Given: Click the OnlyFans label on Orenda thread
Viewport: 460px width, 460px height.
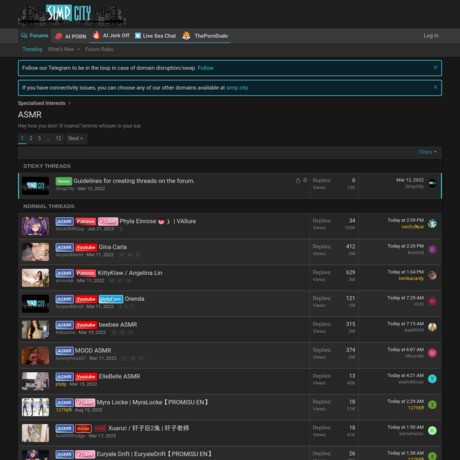Looking at the screenshot, I should pos(111,299).
